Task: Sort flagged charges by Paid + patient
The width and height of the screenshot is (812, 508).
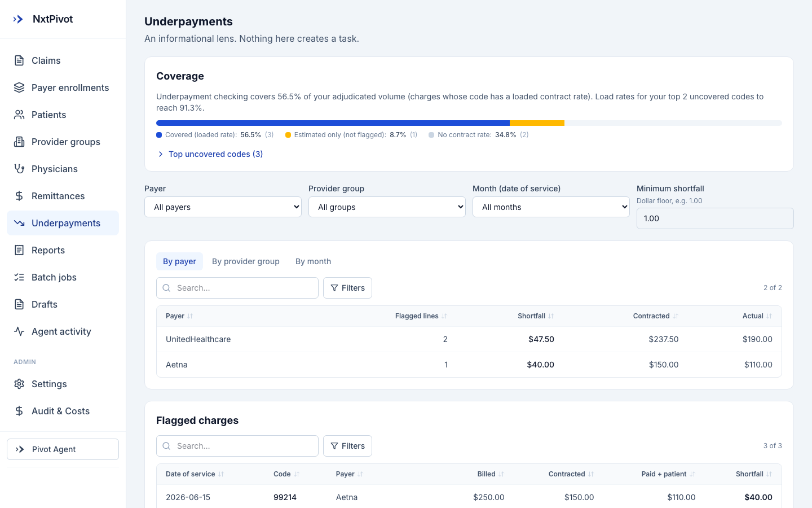Action: (x=668, y=474)
